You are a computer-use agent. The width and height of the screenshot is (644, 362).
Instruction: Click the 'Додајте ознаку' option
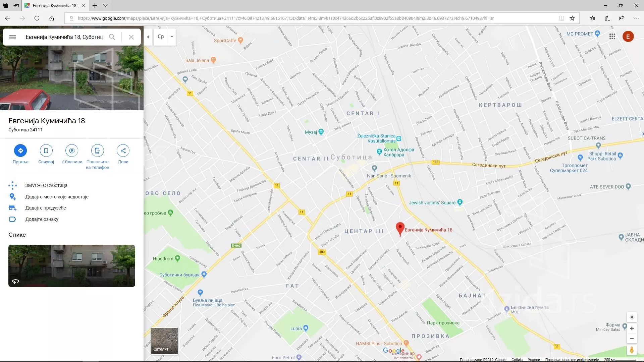(42, 219)
